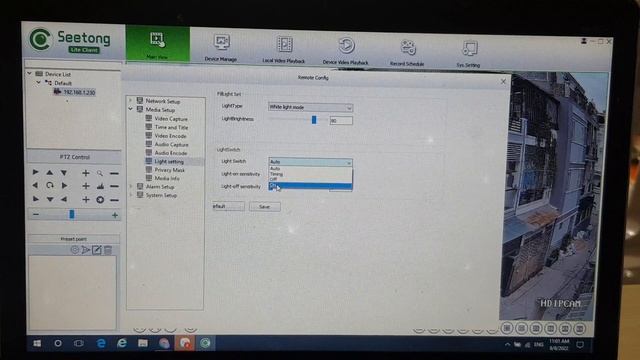Open Device Video Playback tab
The height and width of the screenshot is (360, 640).
click(345, 50)
